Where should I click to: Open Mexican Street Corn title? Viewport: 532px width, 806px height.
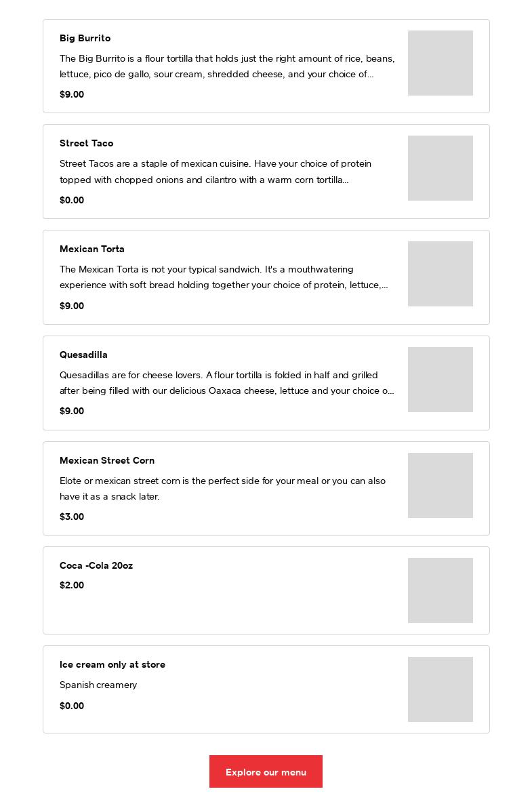106,461
